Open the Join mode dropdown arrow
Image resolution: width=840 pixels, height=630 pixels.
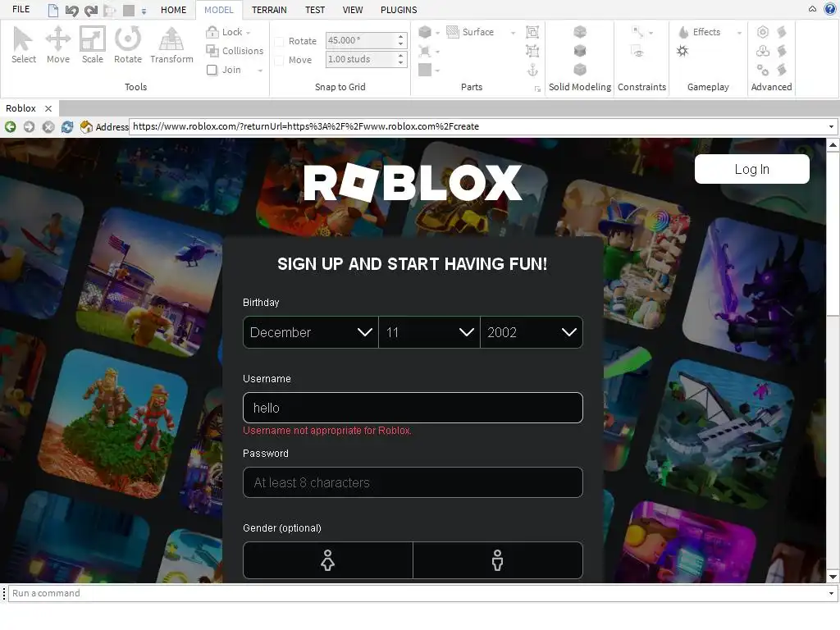pyautogui.click(x=260, y=71)
